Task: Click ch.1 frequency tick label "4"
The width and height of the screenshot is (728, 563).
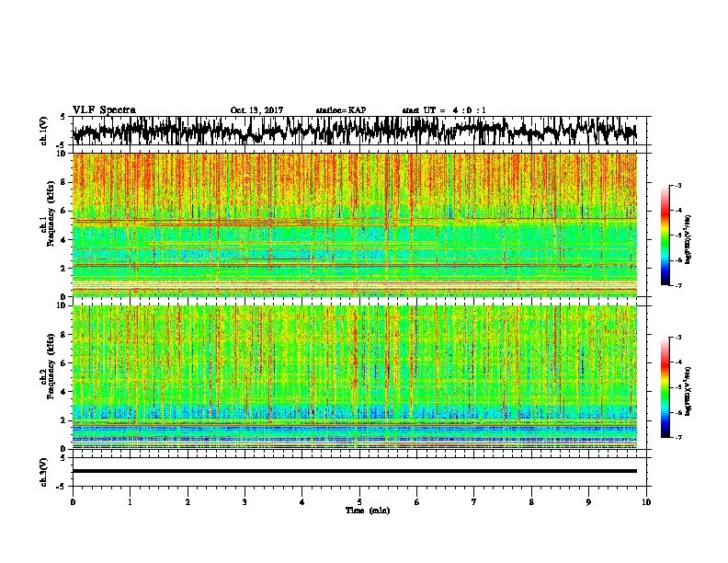Action: coord(63,240)
